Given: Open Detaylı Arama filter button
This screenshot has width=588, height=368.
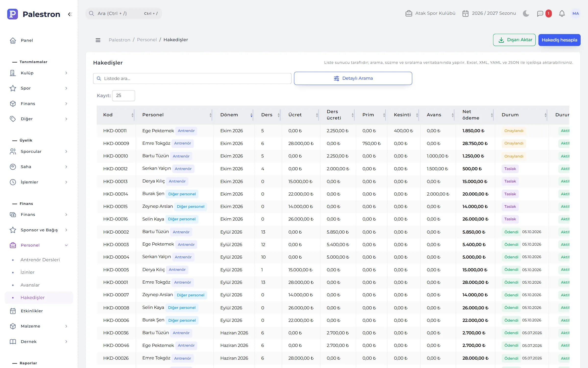Looking at the screenshot, I should [353, 78].
